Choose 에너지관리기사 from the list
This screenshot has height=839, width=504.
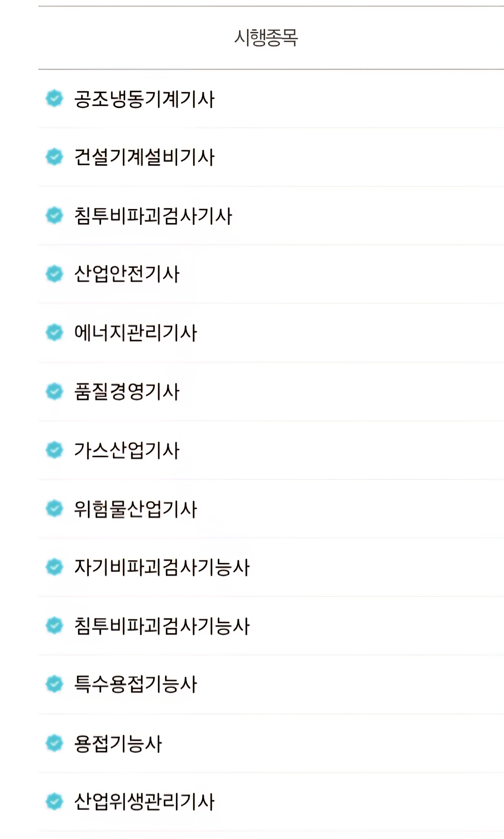(x=135, y=333)
